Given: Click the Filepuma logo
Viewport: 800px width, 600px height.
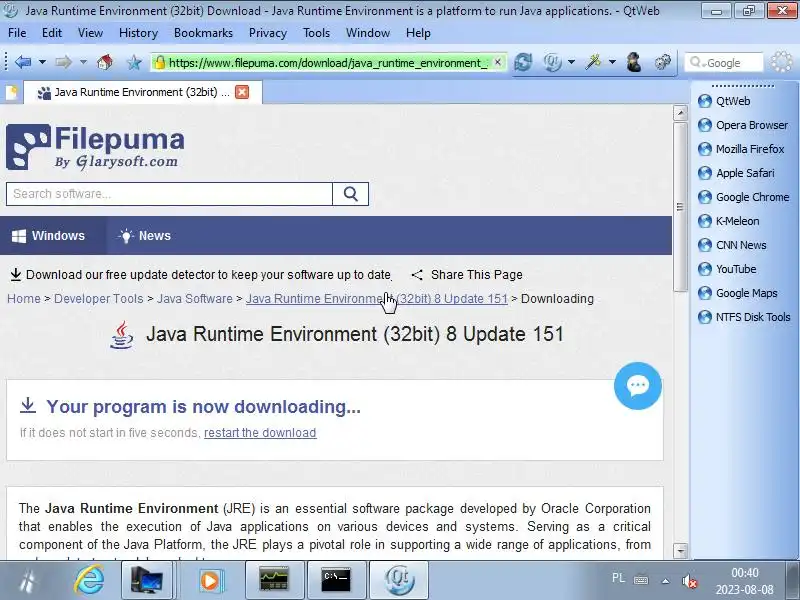Looking at the screenshot, I should 95,147.
